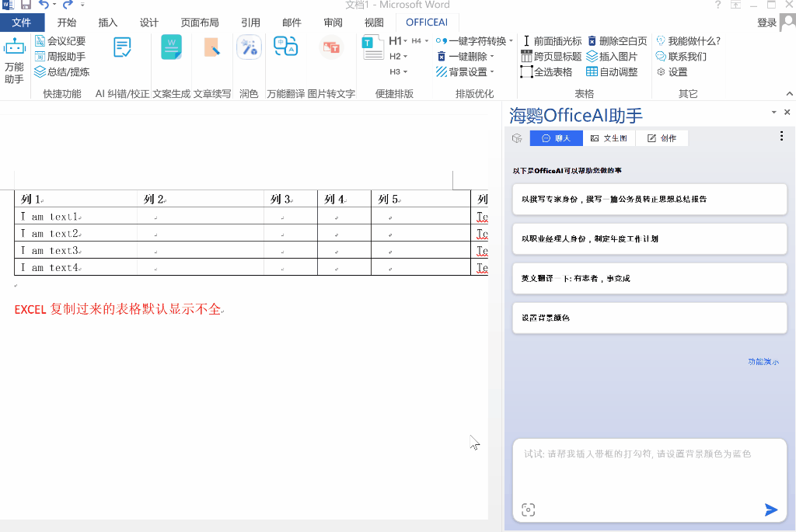
Task: Click the 文案生成 copy generation icon
Action: [x=171, y=48]
